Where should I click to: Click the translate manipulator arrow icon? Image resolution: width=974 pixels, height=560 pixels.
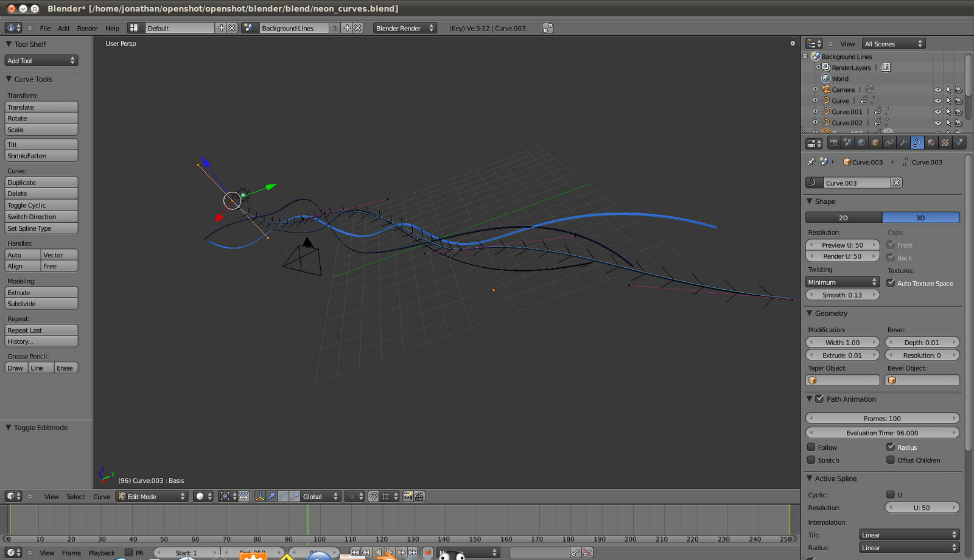272,497
